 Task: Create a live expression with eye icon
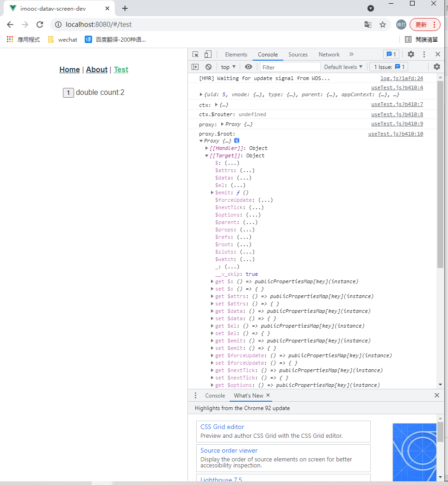pyautogui.click(x=249, y=67)
